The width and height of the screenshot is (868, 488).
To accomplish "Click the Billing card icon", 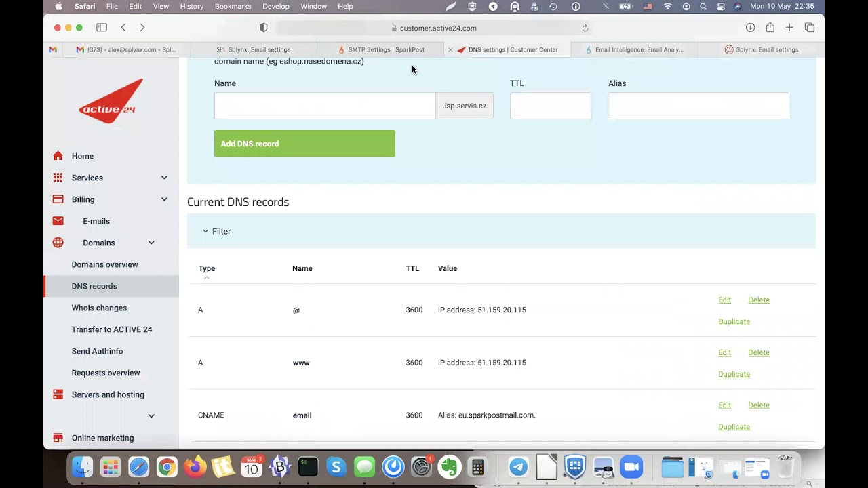I will [58, 199].
